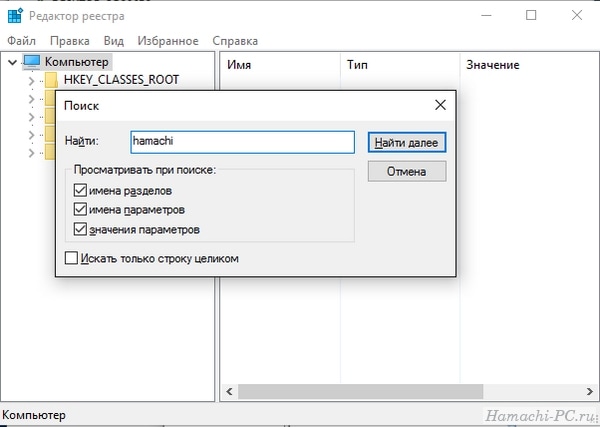This screenshot has width=600, height=427.
Task: Open the Справка menu
Action: pos(235,41)
